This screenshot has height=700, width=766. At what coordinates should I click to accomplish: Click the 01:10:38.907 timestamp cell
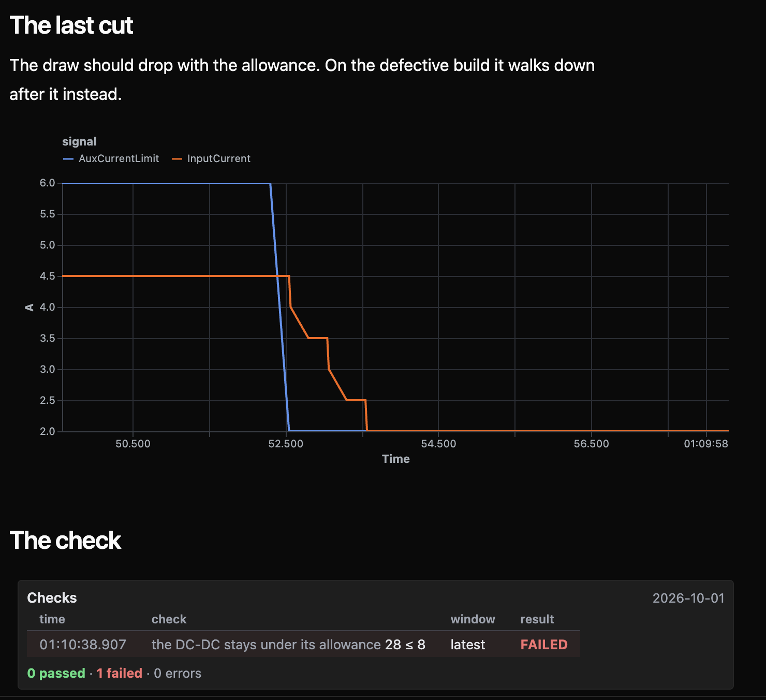[83, 645]
